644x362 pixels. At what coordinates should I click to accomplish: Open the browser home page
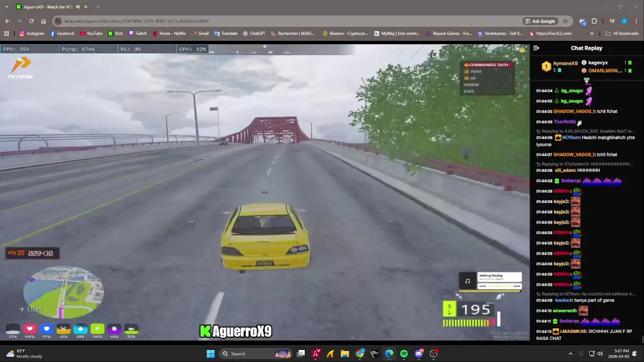[x=43, y=21]
